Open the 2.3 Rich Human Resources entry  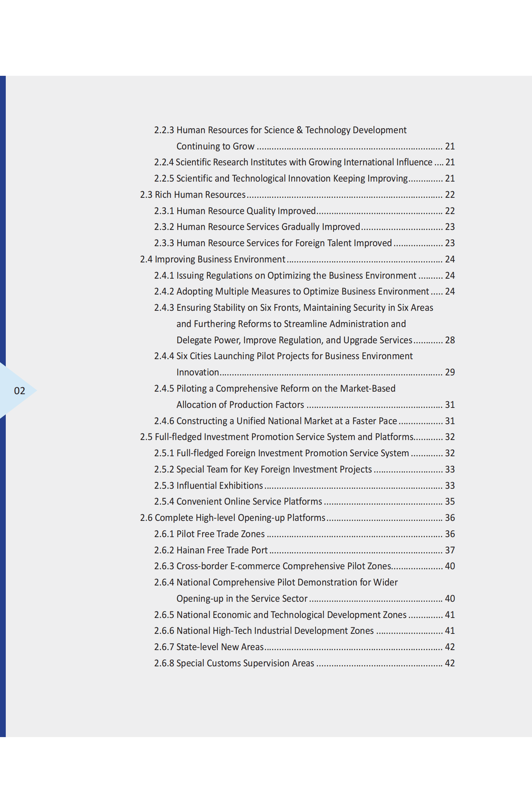[193, 195]
